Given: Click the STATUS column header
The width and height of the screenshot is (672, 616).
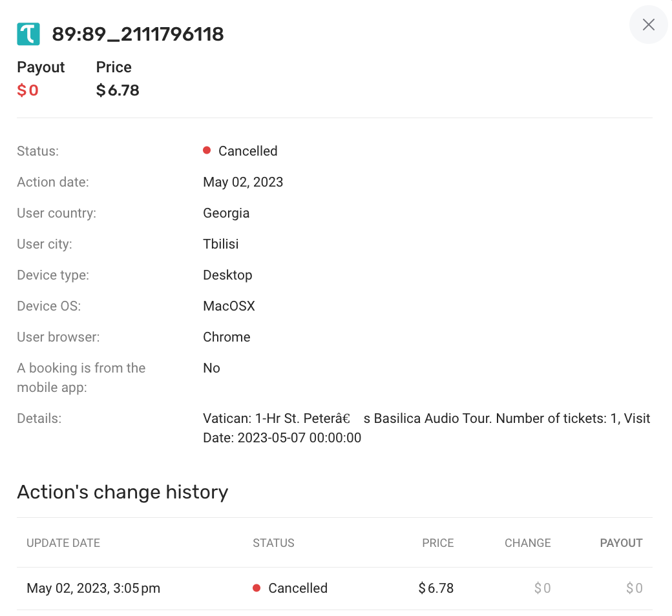Looking at the screenshot, I should pos(273,543).
